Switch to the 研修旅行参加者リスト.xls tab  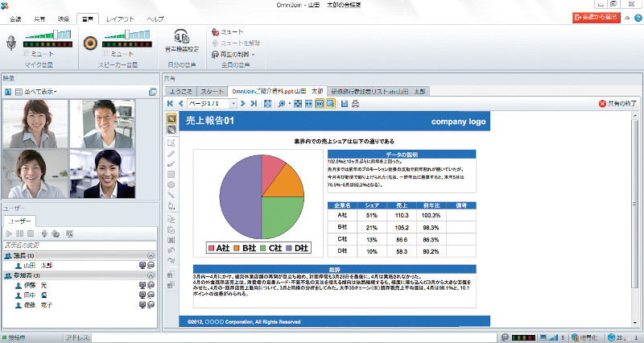point(378,91)
